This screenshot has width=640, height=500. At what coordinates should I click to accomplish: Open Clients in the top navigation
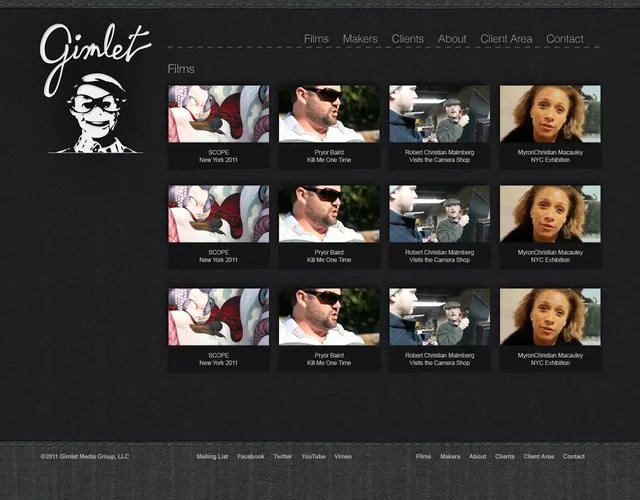click(x=408, y=39)
